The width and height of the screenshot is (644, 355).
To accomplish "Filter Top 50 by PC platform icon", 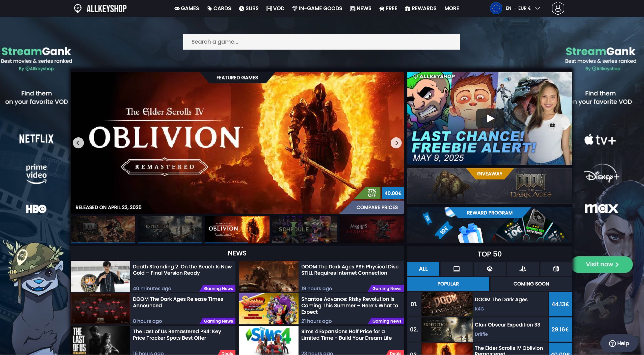I will 456,269.
